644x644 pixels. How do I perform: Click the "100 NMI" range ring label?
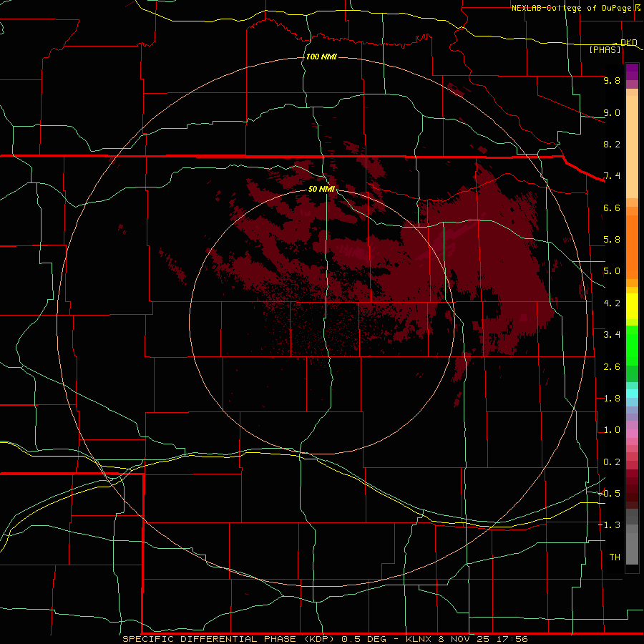(321, 57)
